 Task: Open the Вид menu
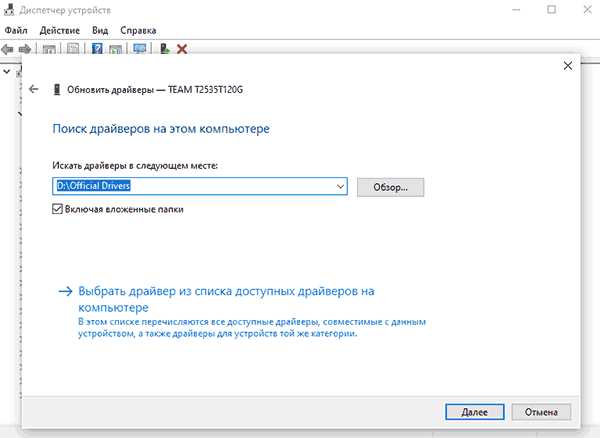(100, 30)
